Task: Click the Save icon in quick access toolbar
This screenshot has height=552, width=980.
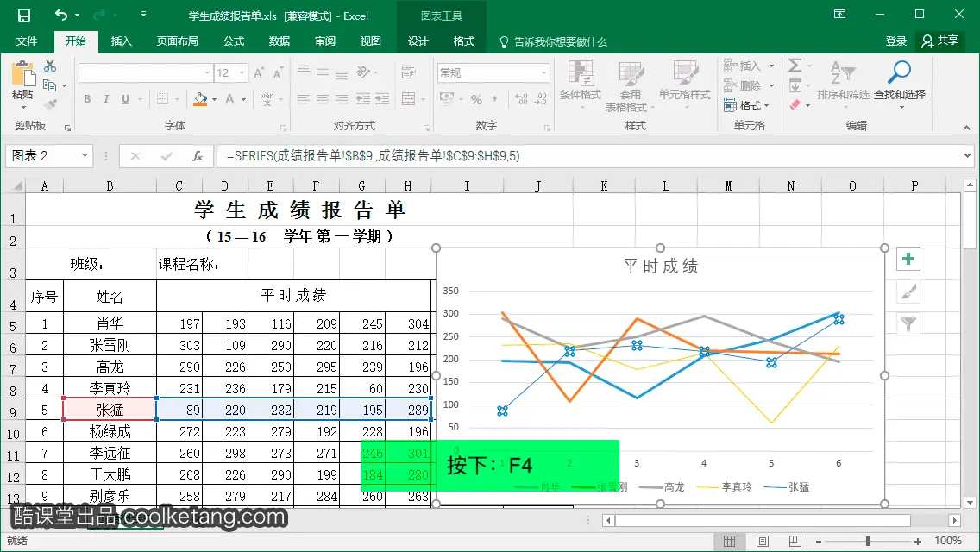Action: pos(24,16)
